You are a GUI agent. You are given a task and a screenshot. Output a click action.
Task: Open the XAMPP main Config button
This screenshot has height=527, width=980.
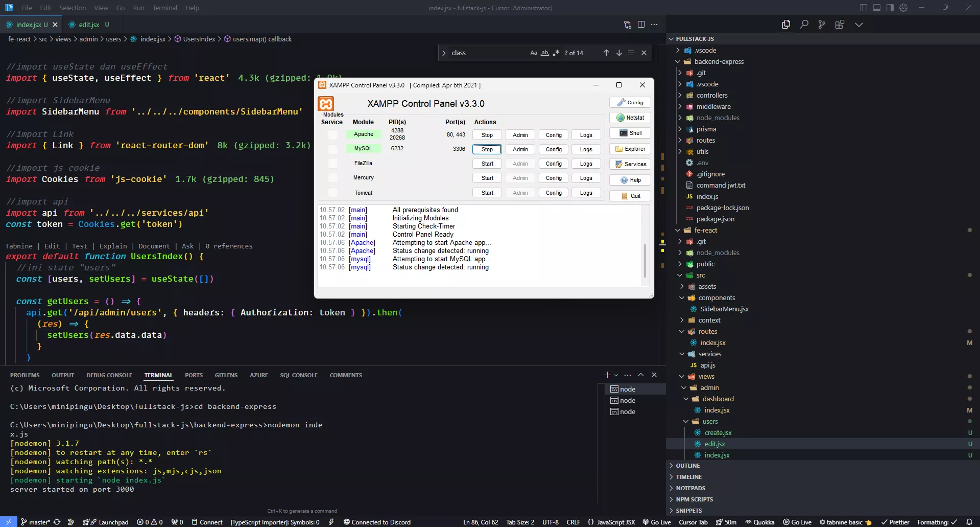(630, 102)
